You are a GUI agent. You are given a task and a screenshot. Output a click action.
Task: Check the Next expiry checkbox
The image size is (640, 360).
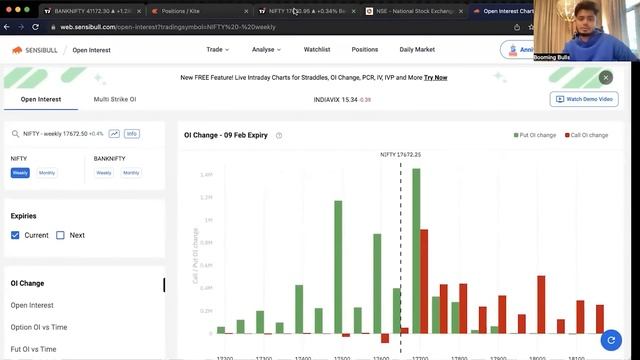point(60,235)
